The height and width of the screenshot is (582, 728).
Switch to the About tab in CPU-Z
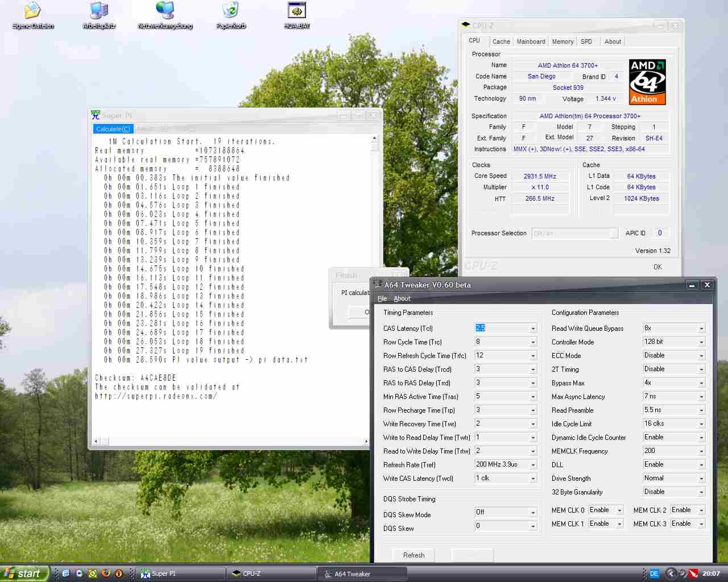[x=613, y=41]
